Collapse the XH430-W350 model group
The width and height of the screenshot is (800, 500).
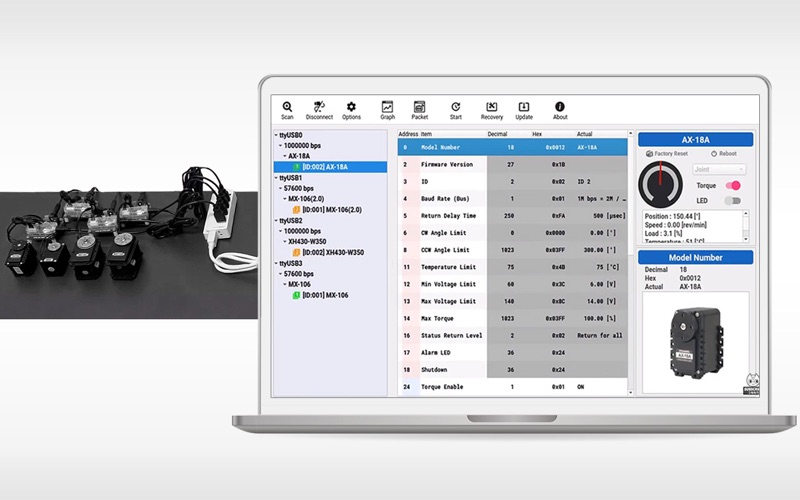point(285,242)
